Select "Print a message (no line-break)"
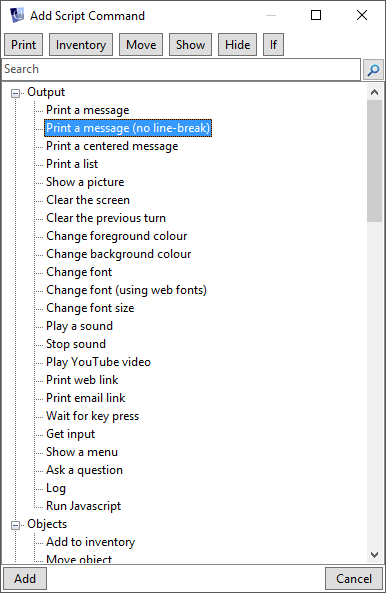The image size is (386, 593). [128, 128]
